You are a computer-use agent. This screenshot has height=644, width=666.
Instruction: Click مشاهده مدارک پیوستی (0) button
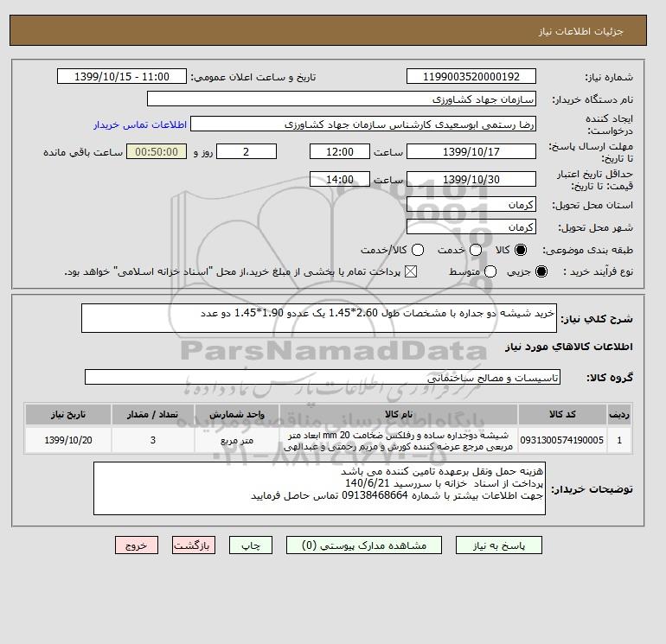tap(364, 545)
